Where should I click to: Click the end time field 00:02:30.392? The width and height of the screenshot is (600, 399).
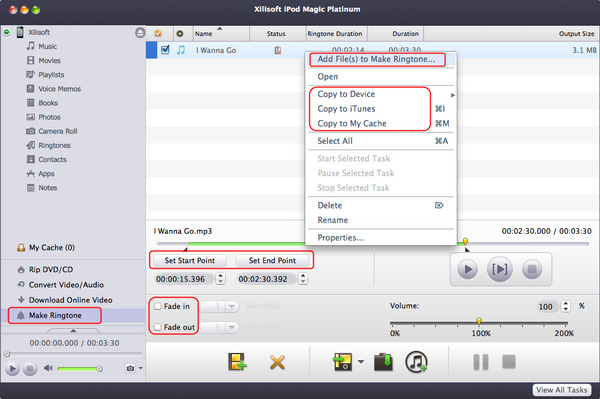pyautogui.click(x=267, y=279)
